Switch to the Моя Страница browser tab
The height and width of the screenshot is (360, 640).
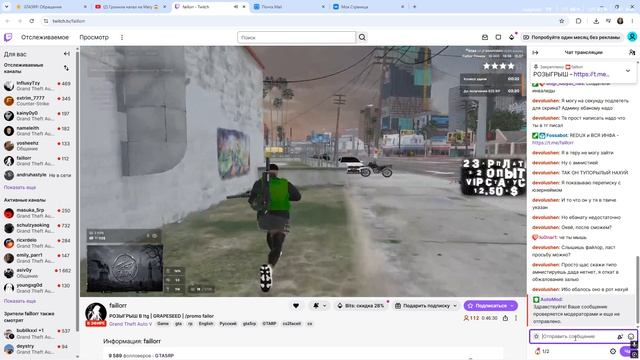click(x=368, y=7)
